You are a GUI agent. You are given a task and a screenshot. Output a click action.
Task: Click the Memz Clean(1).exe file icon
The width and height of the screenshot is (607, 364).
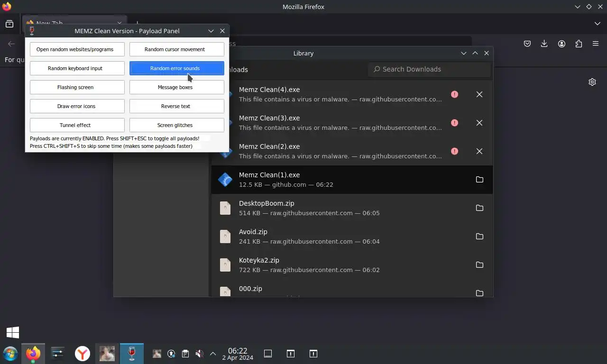(225, 180)
